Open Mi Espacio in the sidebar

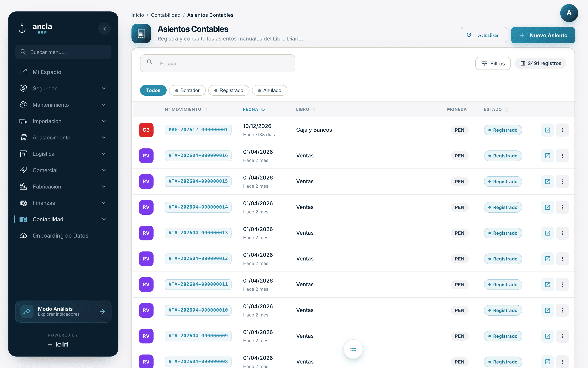pyautogui.click(x=63, y=72)
